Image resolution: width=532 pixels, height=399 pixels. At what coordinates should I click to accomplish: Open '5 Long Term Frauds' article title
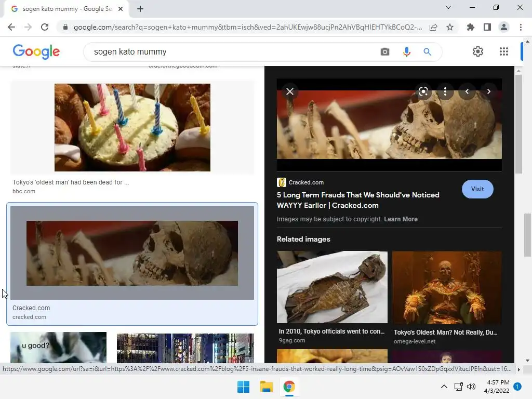click(x=358, y=200)
